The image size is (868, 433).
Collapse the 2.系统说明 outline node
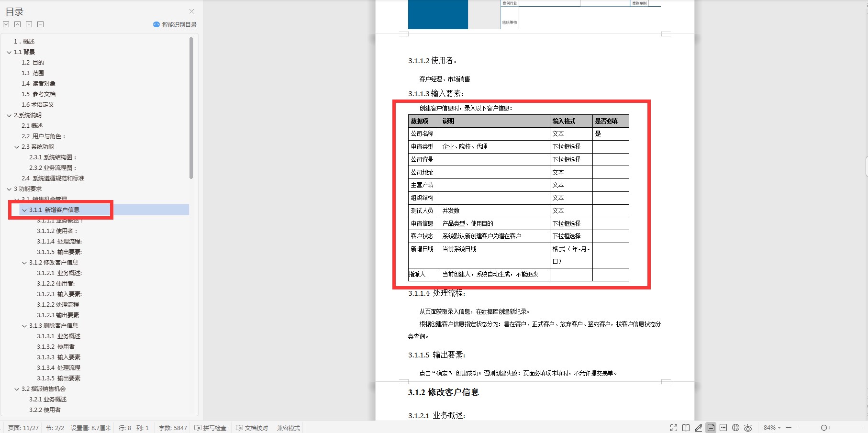[9, 115]
